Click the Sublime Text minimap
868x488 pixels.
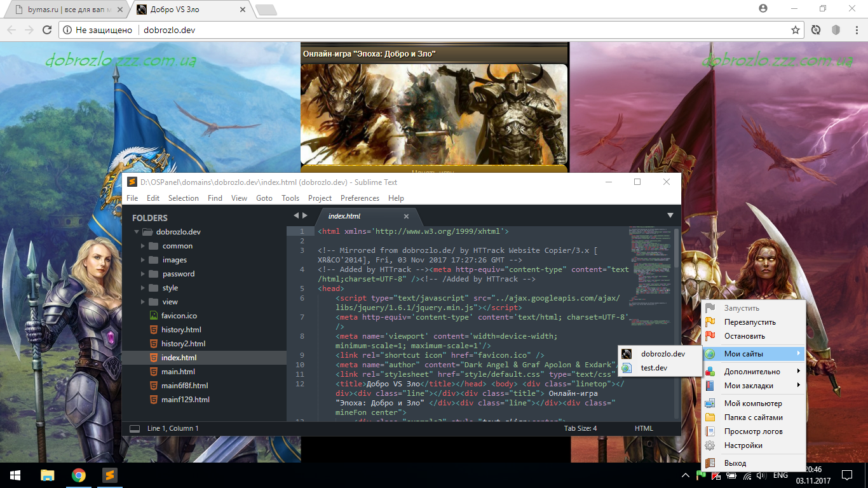coord(649,276)
